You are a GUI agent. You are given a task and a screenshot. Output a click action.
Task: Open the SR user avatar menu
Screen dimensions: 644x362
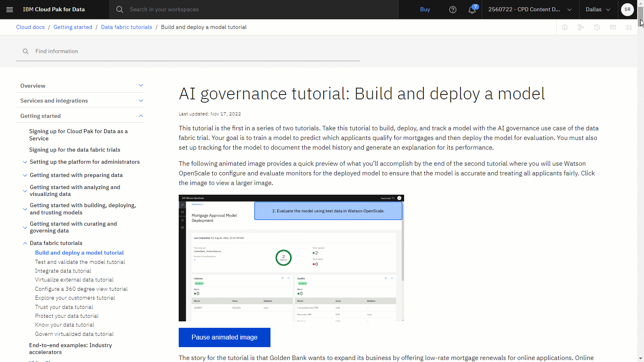(627, 9)
